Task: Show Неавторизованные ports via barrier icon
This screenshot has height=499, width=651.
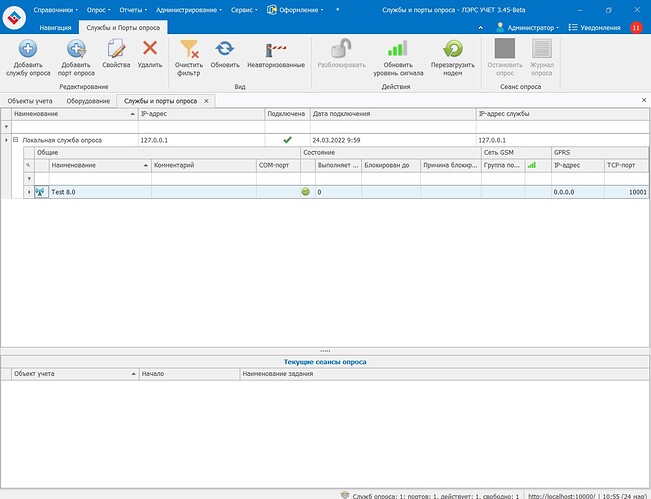Action: tap(276, 50)
